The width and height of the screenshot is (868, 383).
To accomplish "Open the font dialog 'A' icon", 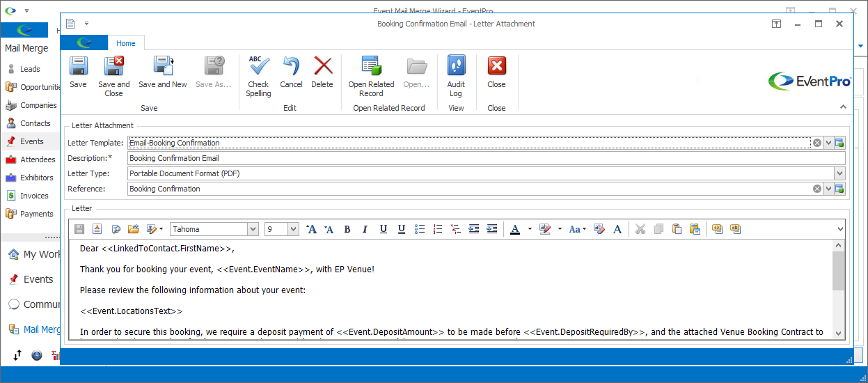I will [x=617, y=229].
